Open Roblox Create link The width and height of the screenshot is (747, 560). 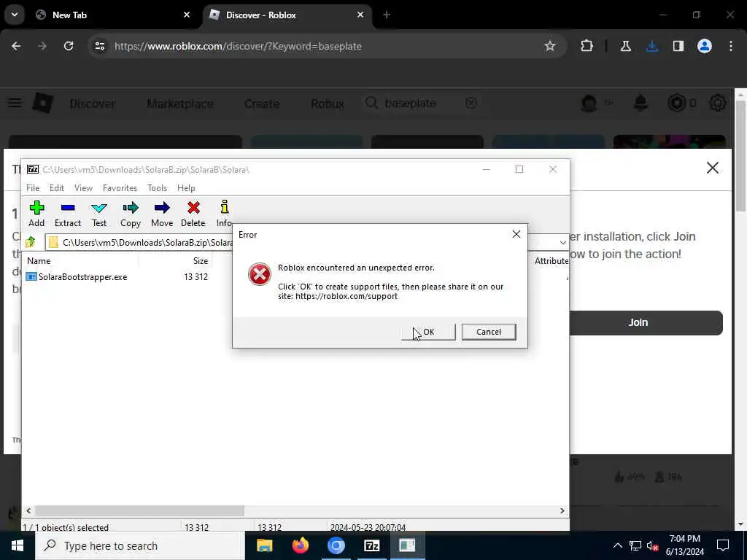coord(262,104)
